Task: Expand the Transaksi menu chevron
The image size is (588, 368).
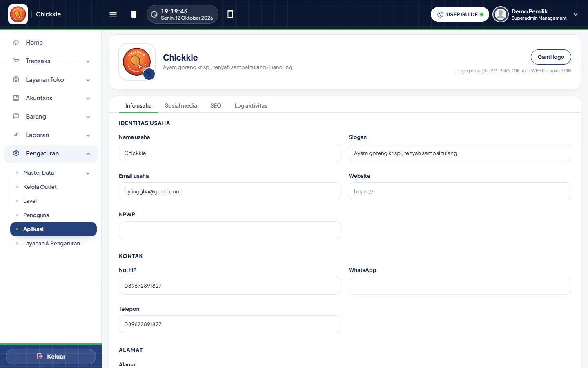Action: [x=88, y=61]
